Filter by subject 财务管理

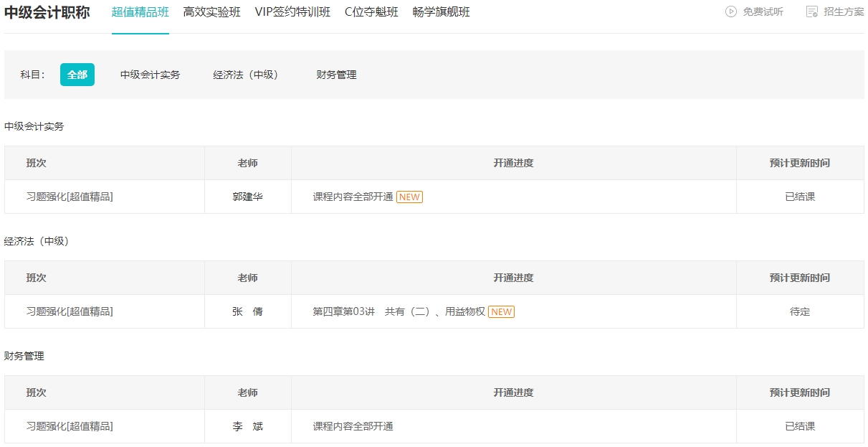336,75
